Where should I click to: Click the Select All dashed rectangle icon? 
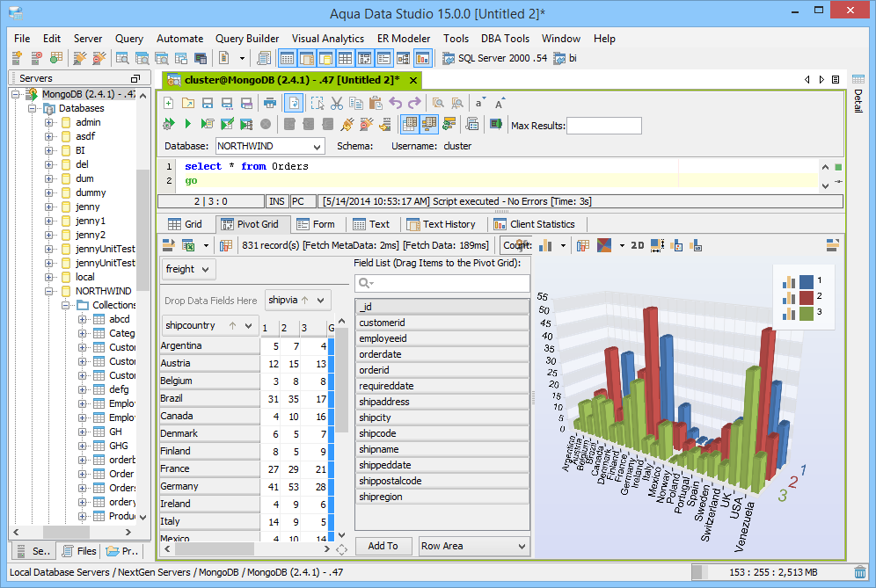point(318,103)
